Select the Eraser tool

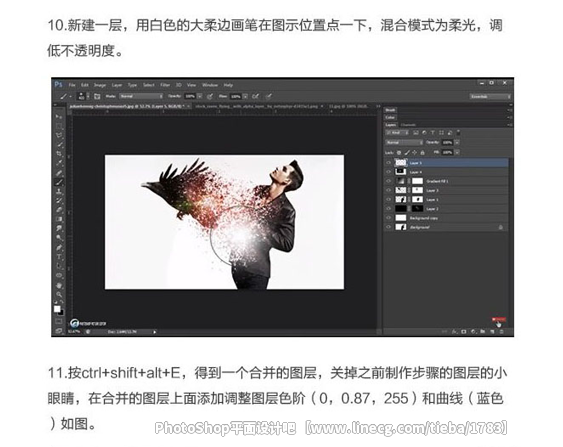[59, 210]
